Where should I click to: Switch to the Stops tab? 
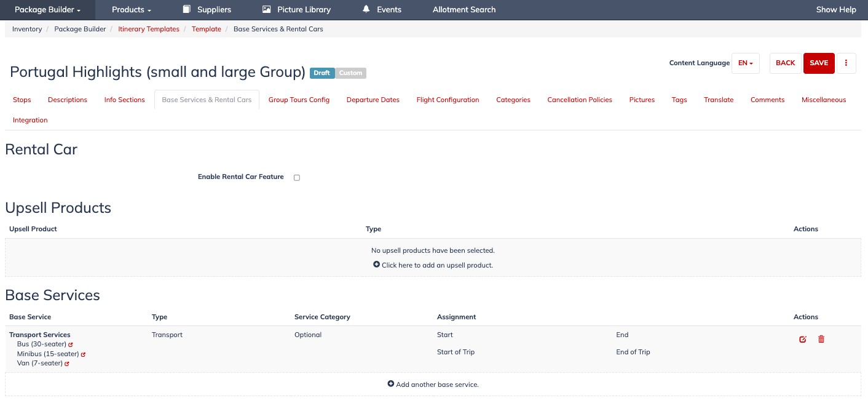click(22, 100)
